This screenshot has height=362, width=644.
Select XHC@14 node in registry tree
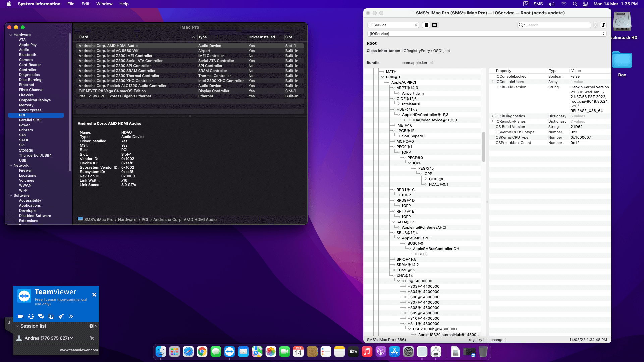click(x=405, y=276)
